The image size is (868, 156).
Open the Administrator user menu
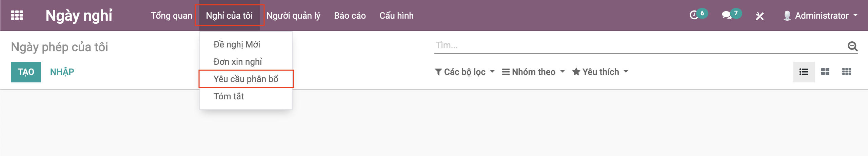tap(821, 16)
